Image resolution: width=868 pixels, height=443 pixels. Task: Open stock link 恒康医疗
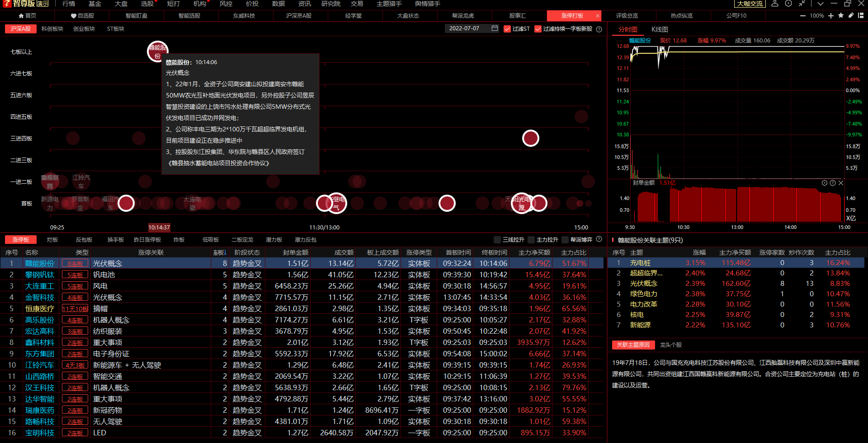(x=40, y=308)
